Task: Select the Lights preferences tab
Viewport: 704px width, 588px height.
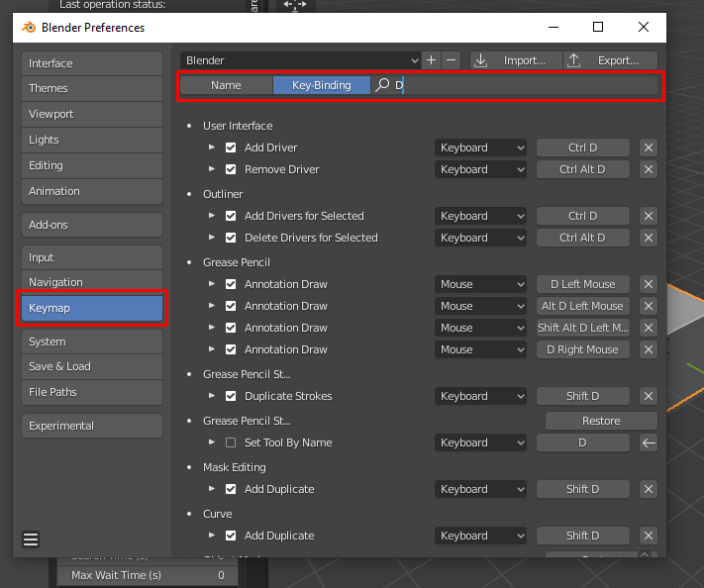Action: [x=92, y=140]
